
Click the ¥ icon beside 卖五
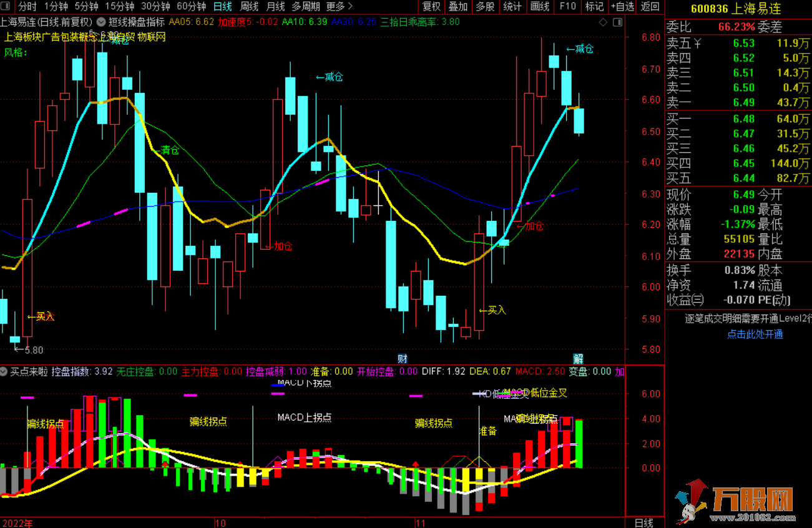point(698,43)
